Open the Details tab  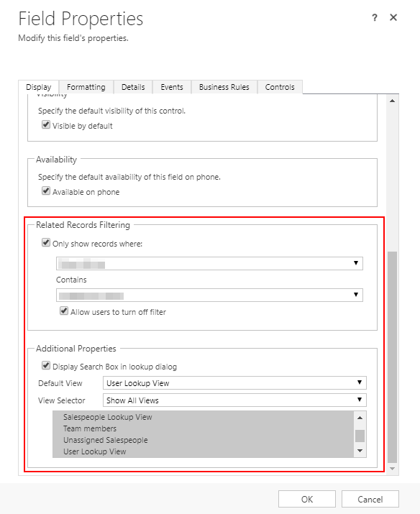coord(133,87)
